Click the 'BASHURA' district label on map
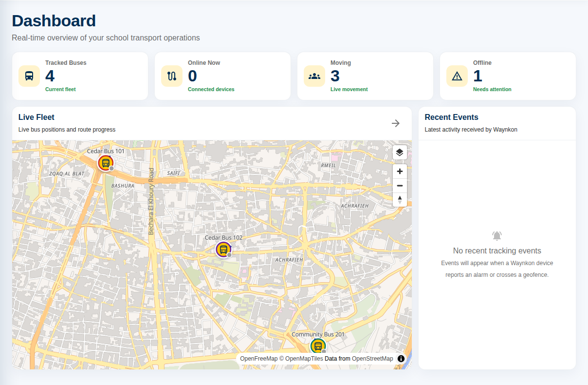Image resolution: width=588 pixels, height=385 pixels. coord(123,186)
